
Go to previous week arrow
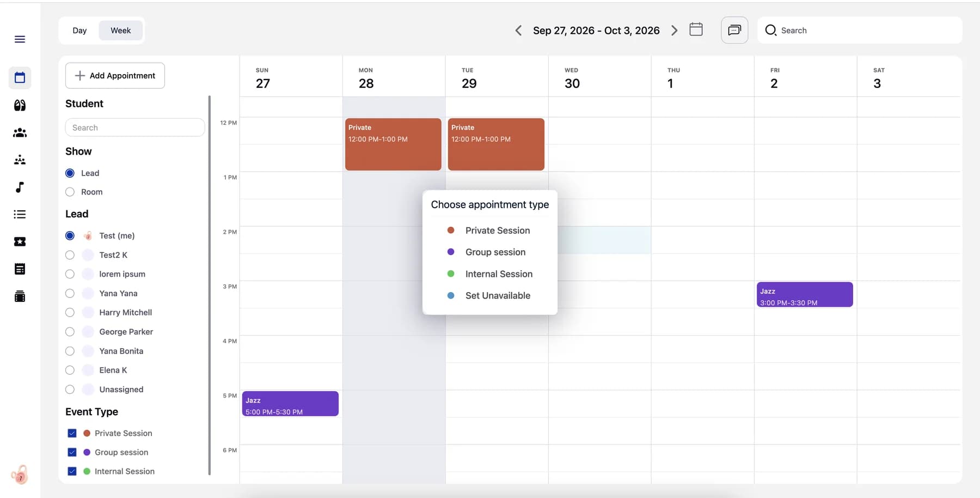click(518, 31)
